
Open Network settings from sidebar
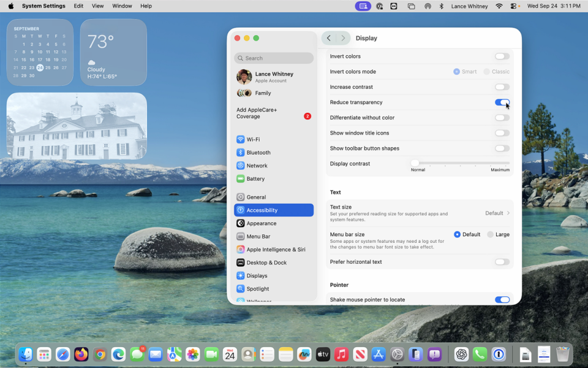(257, 166)
